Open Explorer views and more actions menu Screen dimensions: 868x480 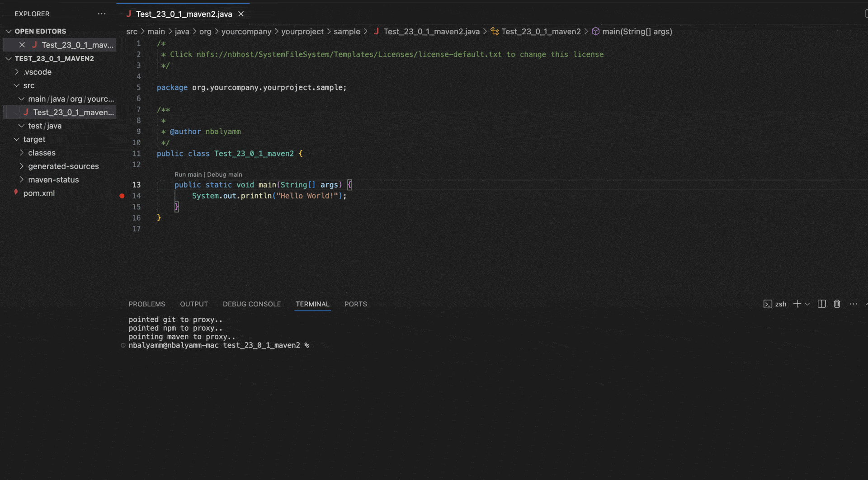(x=102, y=14)
